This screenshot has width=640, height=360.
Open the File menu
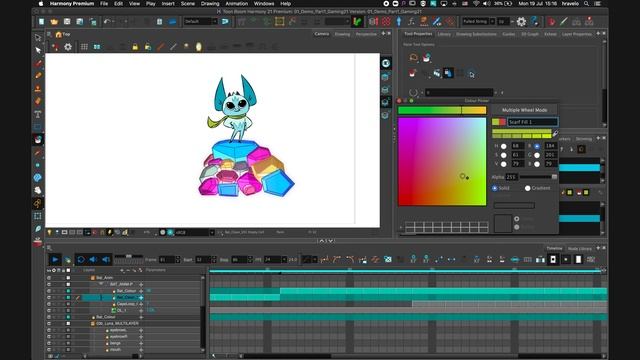pyautogui.click(x=104, y=4)
